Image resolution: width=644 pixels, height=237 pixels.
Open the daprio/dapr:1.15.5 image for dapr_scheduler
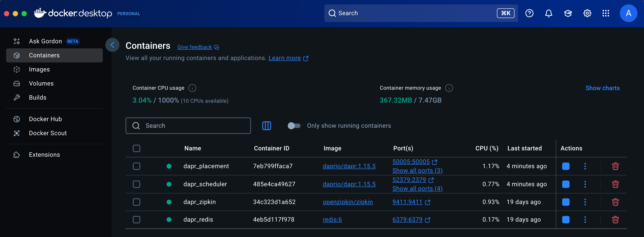click(349, 184)
